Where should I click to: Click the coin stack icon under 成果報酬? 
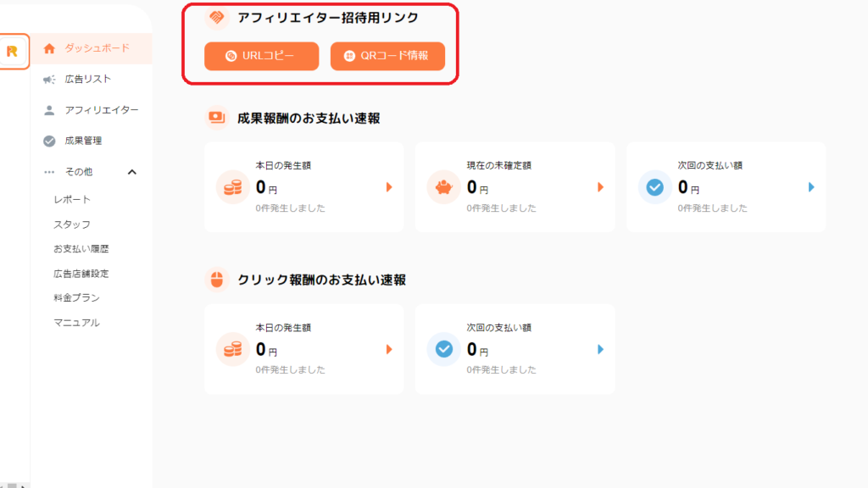point(231,187)
